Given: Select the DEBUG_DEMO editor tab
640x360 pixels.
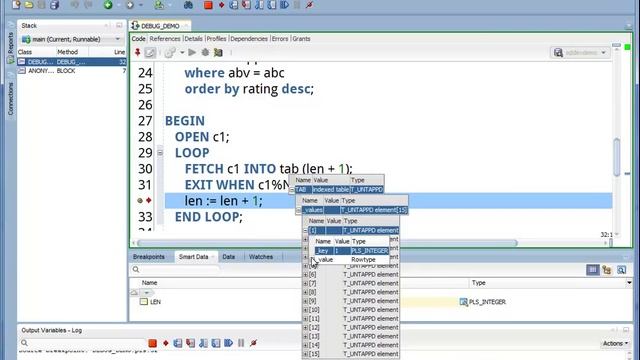Looking at the screenshot, I should [x=160, y=26].
